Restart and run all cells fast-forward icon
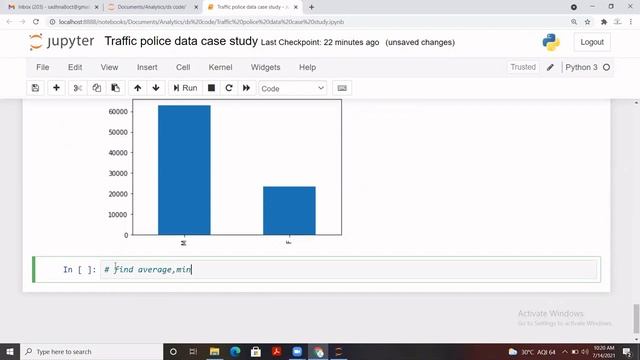 click(247, 88)
